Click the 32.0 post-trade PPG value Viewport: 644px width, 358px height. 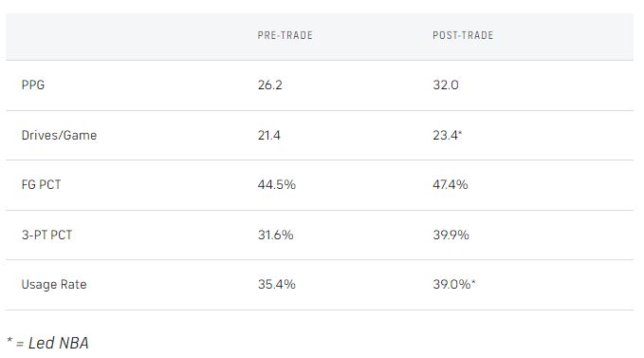click(x=446, y=85)
